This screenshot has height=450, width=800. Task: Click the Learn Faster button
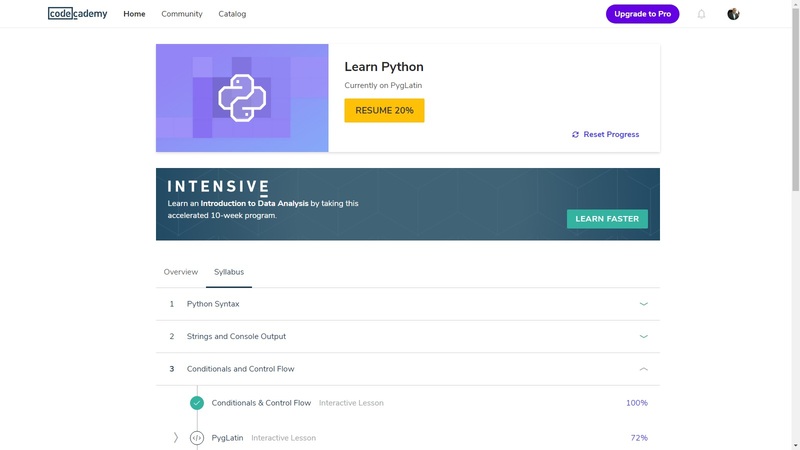pyautogui.click(x=607, y=219)
